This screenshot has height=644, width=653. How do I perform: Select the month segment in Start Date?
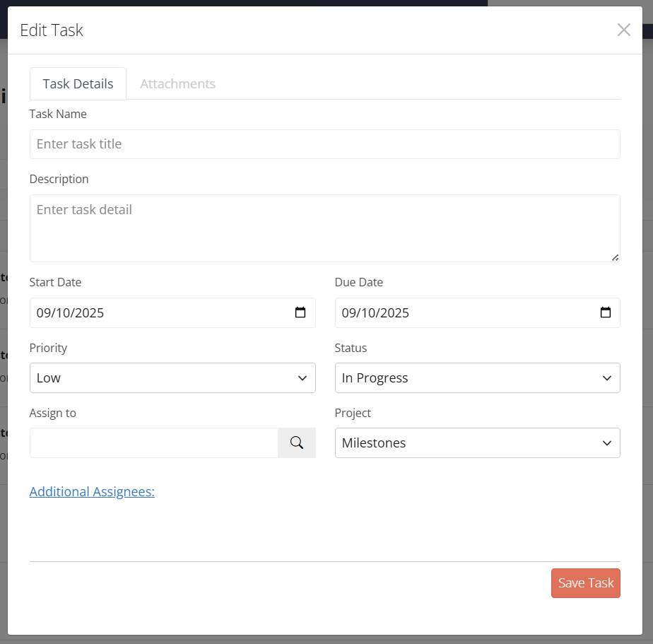click(44, 313)
